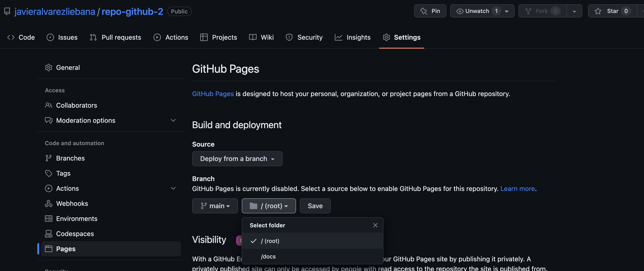Click the Pin repository pin icon

pyautogui.click(x=424, y=11)
